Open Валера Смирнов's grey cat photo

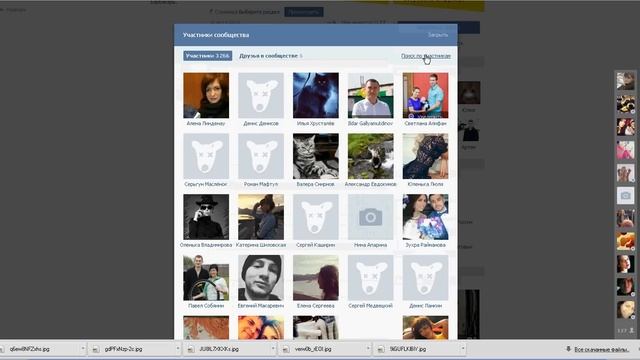tap(316, 156)
